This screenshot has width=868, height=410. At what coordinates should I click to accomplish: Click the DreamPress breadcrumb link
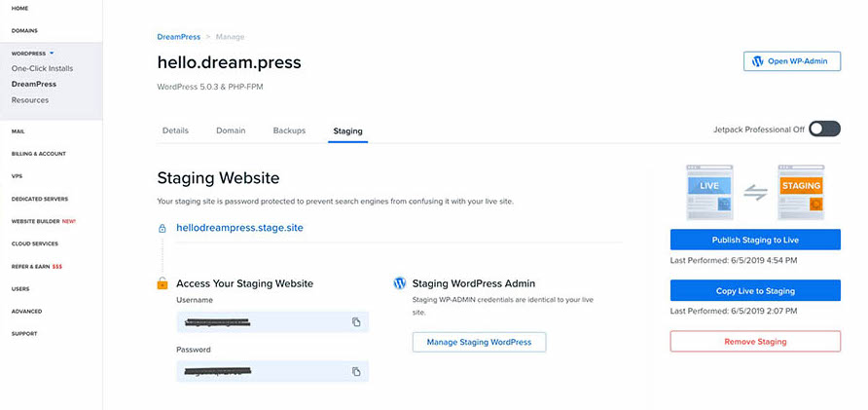[179, 37]
